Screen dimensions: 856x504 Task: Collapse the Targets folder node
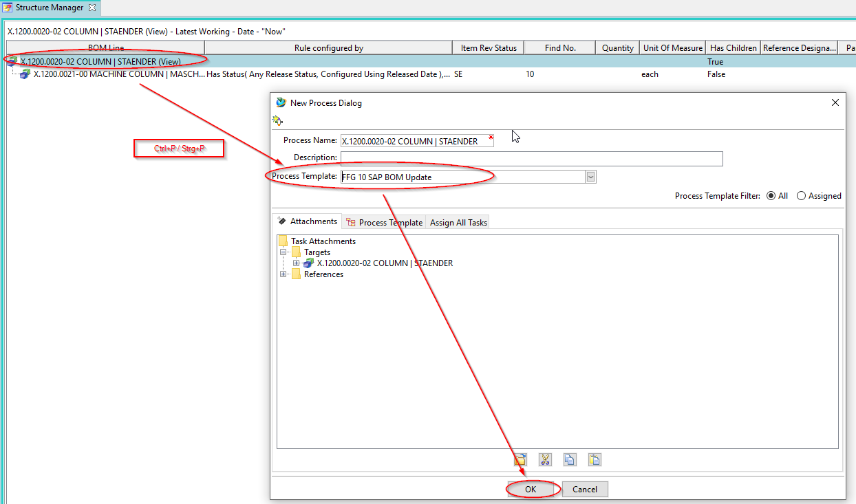[x=283, y=252]
